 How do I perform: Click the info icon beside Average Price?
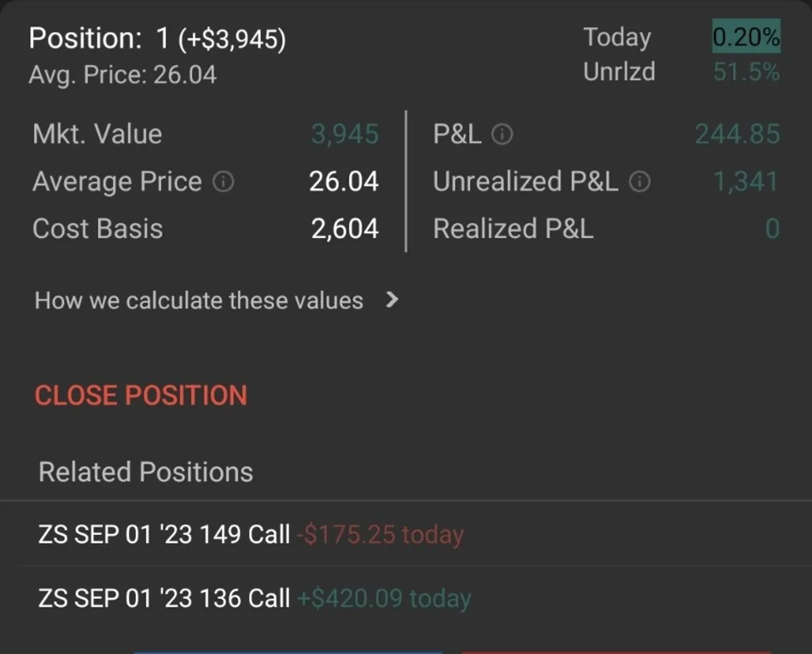point(223,182)
